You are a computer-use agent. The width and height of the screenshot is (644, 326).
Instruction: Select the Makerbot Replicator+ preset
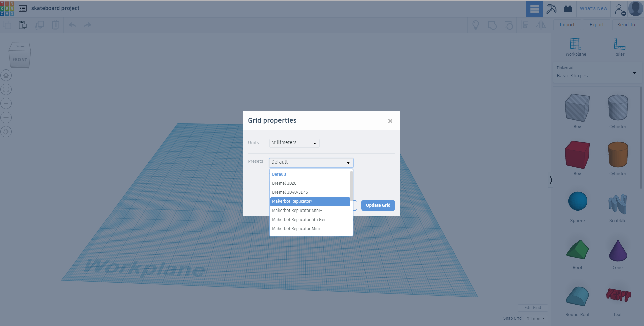click(310, 201)
